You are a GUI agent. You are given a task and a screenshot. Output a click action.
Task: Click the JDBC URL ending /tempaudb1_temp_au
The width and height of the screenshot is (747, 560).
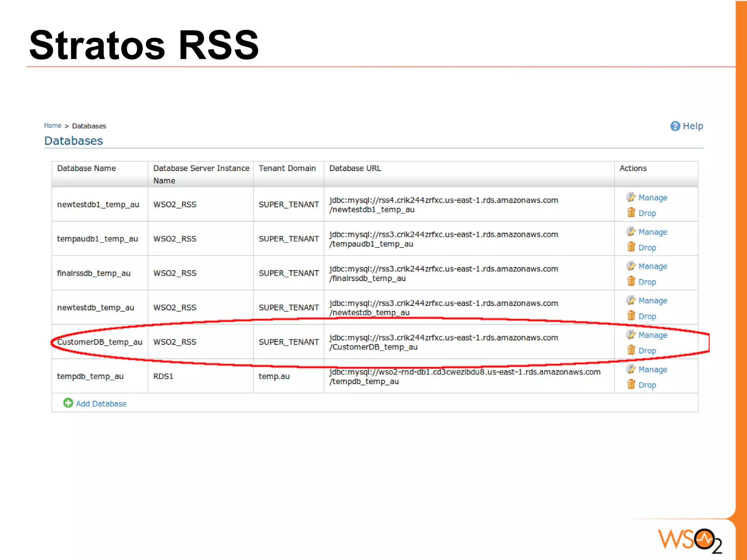click(x=444, y=239)
